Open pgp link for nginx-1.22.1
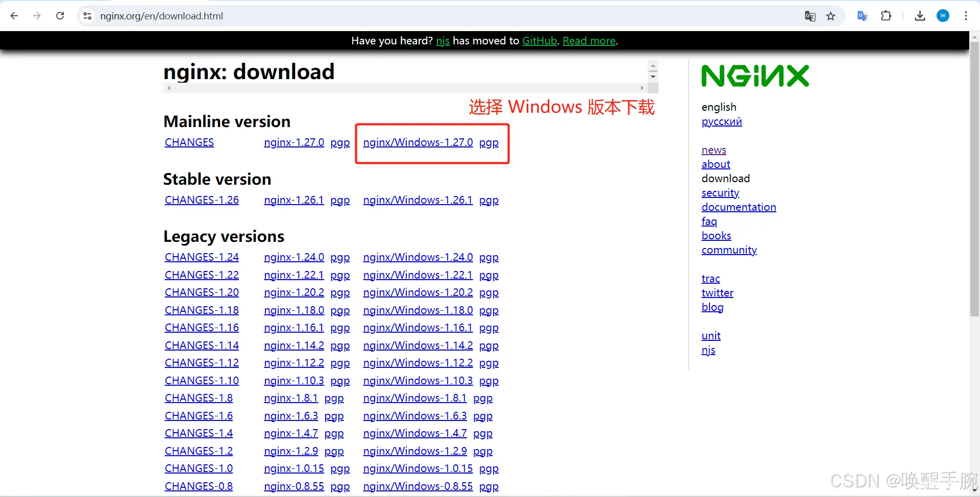Viewport: 980px width, 497px height. tap(340, 276)
